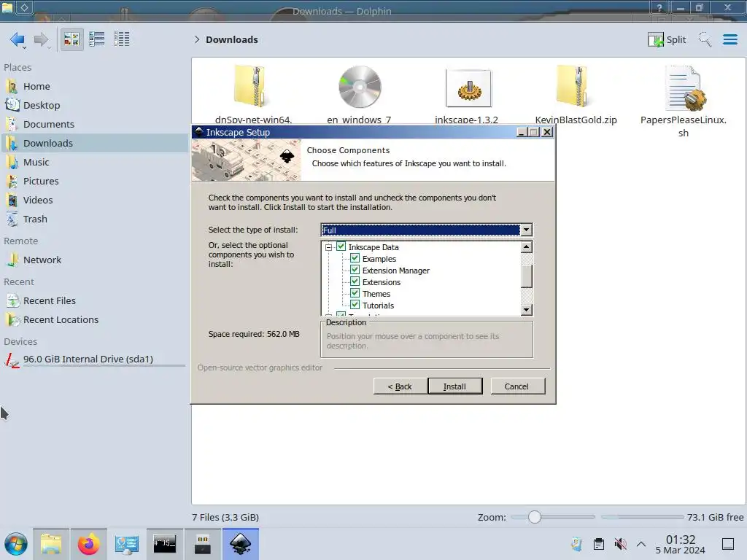
Task: Cancel the Inkscape Setup wizard
Action: (517, 386)
